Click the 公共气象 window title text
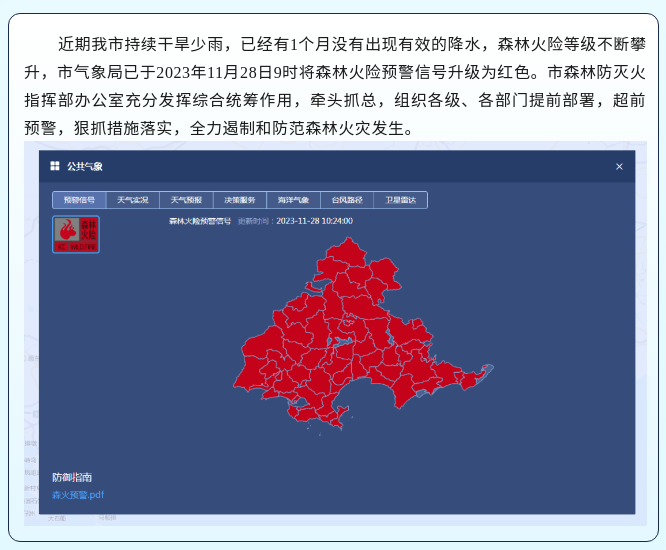The width and height of the screenshot is (666, 550). 85,166
